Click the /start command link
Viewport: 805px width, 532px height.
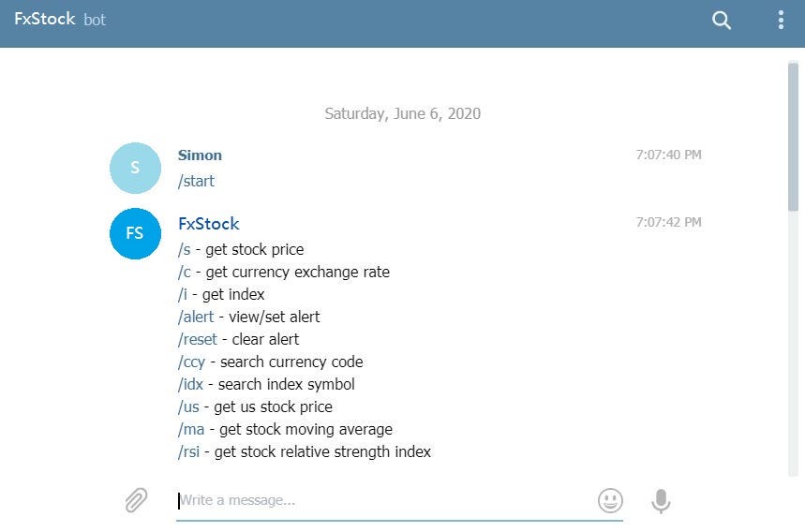196,181
